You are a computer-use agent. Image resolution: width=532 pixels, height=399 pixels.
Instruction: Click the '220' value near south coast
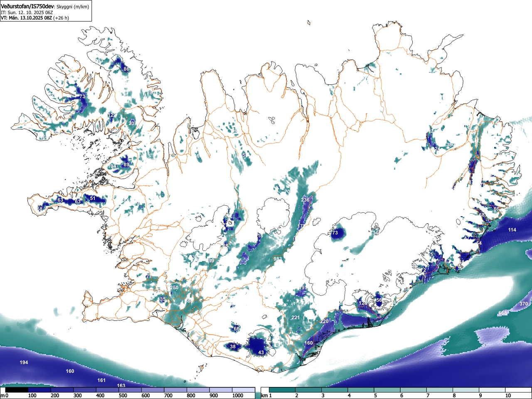[325, 321]
